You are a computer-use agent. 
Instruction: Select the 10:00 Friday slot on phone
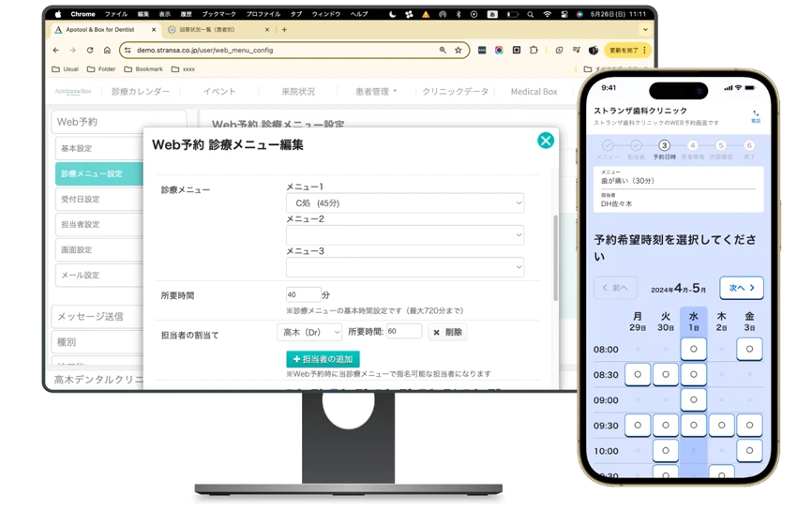[749, 450]
